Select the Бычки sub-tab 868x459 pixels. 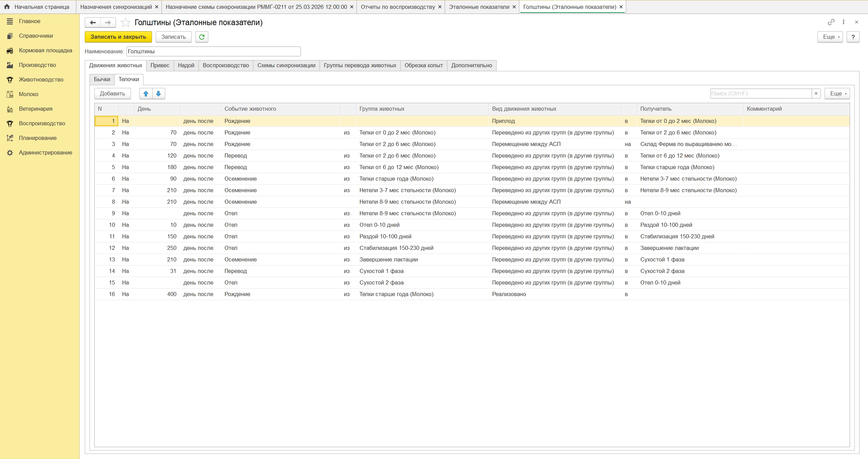pyautogui.click(x=102, y=79)
